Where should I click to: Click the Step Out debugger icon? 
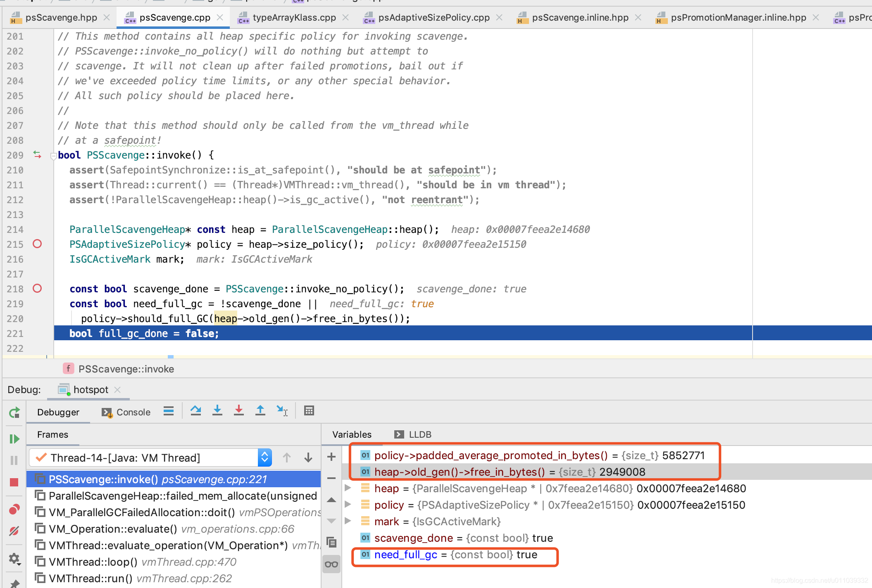point(260,411)
